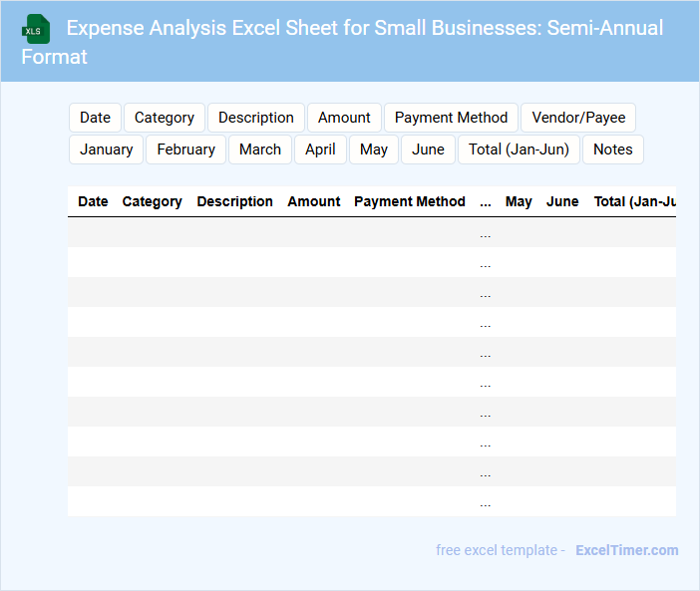
Task: Click the March tag chip
Action: click(260, 149)
